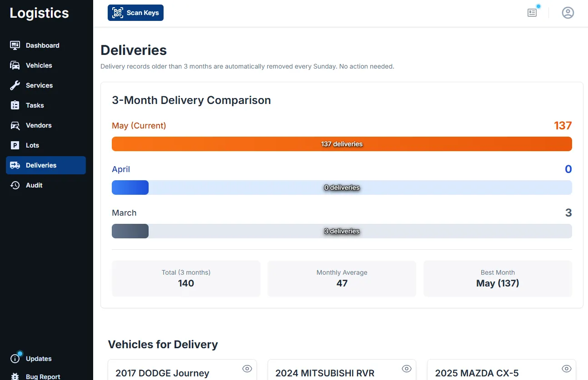Click the Vehicles car icon in sidebar
588x380 pixels.
(15, 65)
